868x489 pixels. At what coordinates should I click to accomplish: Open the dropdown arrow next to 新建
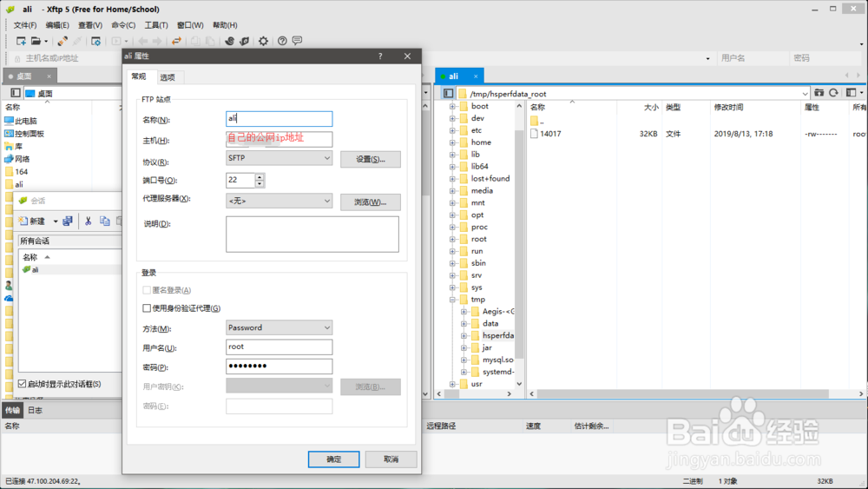[x=56, y=221]
